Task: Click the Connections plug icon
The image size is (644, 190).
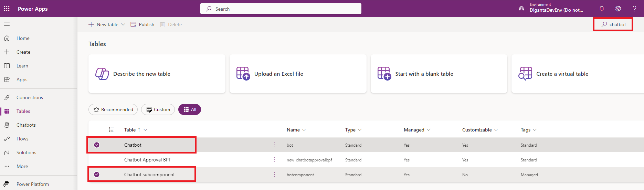Action: 7,97
